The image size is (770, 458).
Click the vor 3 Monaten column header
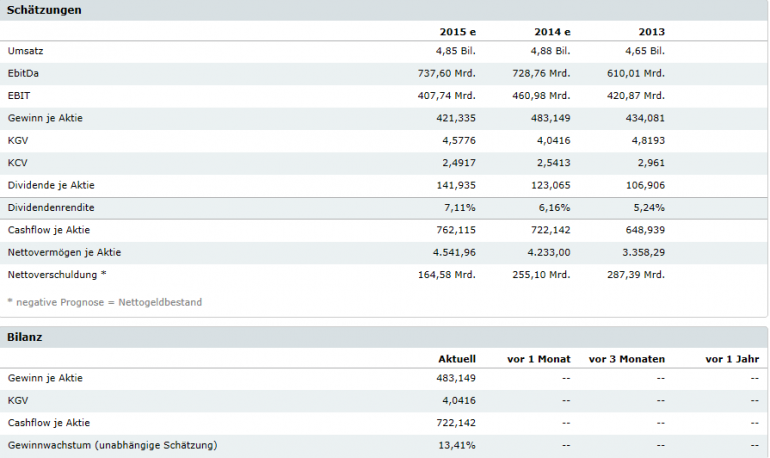(x=627, y=358)
